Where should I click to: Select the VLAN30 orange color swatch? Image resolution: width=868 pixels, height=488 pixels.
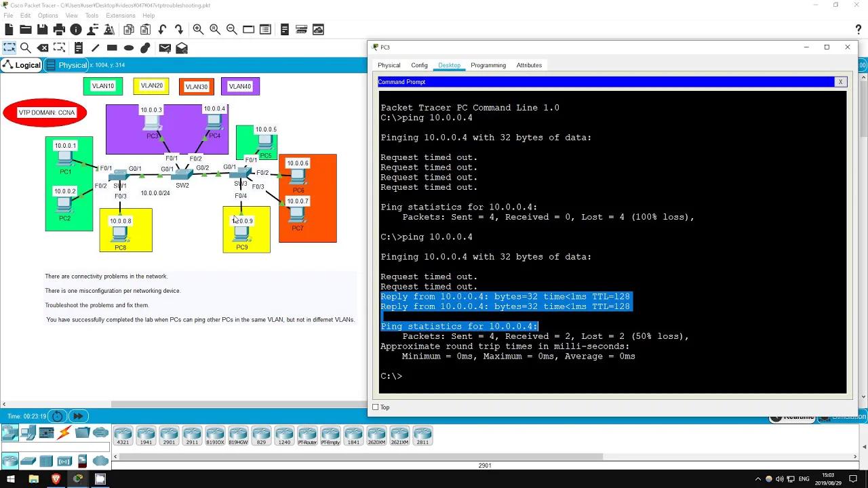click(x=196, y=86)
